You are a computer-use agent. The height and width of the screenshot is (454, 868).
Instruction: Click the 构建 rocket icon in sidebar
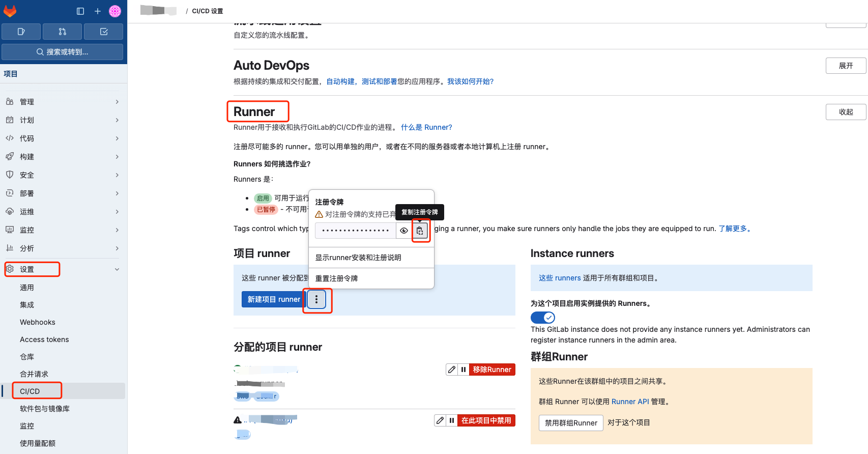pyautogui.click(x=10, y=157)
